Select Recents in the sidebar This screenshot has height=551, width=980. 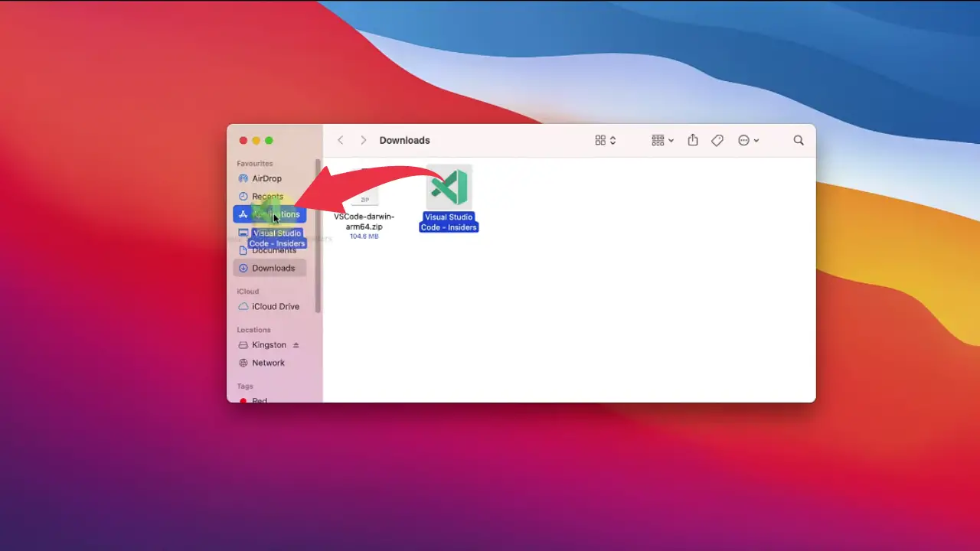(269, 197)
